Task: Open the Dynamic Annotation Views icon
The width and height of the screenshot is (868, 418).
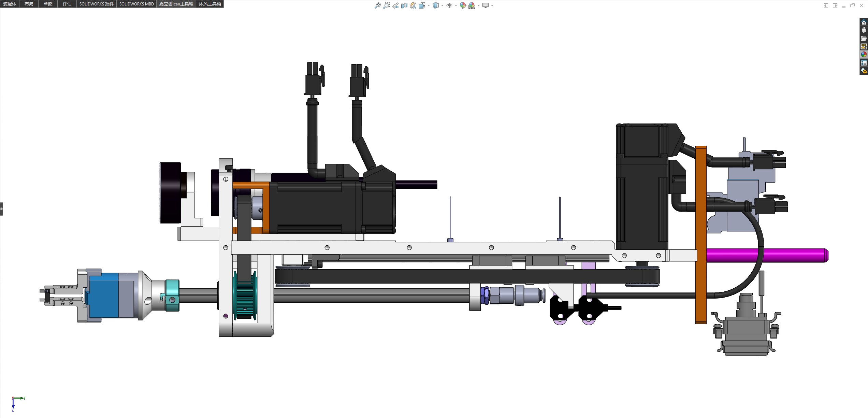Action: coord(413,5)
